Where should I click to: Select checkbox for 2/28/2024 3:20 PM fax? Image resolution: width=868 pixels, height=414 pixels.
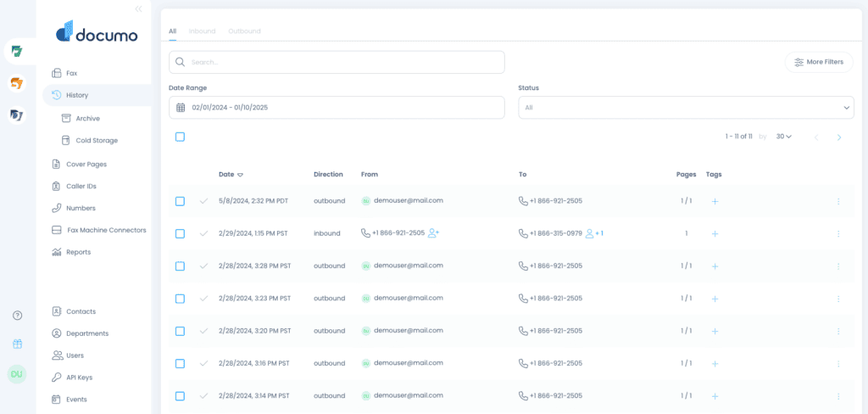pyautogui.click(x=180, y=331)
